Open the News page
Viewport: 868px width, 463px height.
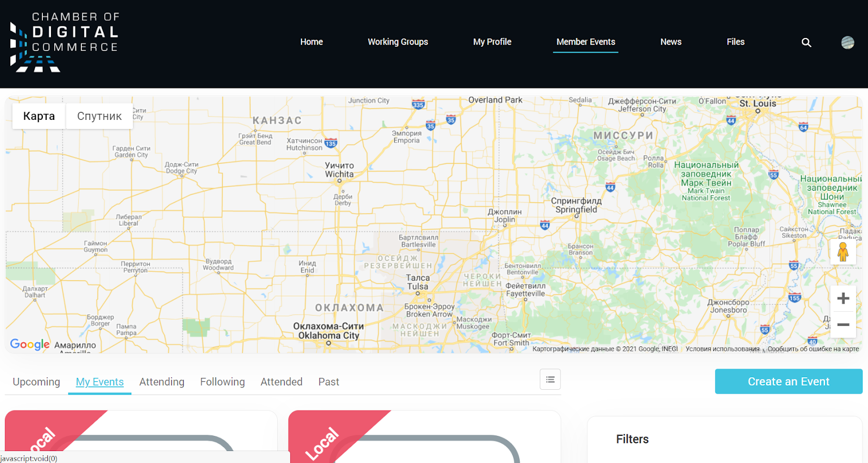coord(671,42)
